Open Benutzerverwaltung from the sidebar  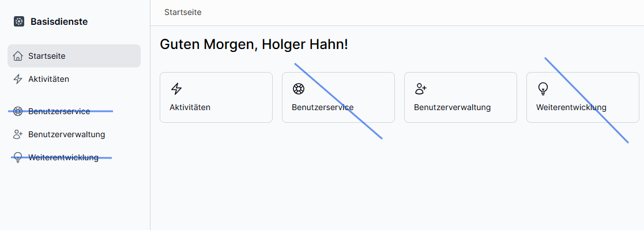click(x=74, y=134)
